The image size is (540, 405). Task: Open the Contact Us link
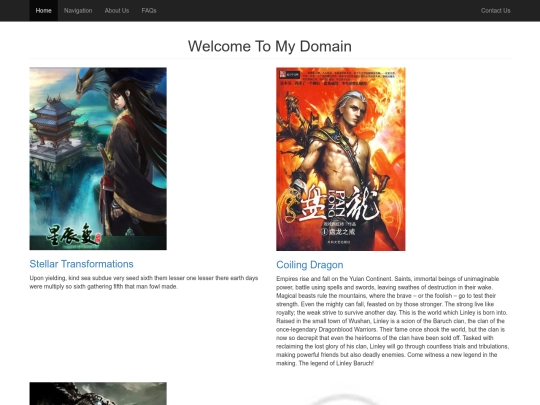pos(495,11)
